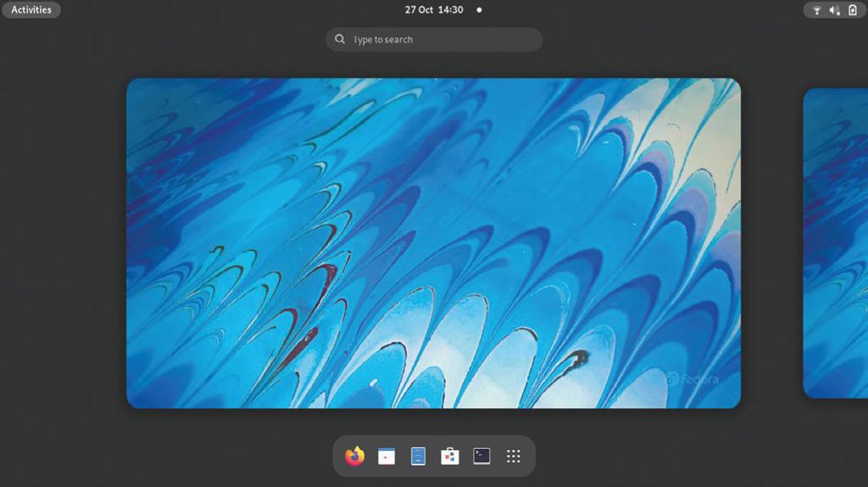Click the notification dot beside the clock
This screenshot has height=487, width=868.
(x=479, y=9)
